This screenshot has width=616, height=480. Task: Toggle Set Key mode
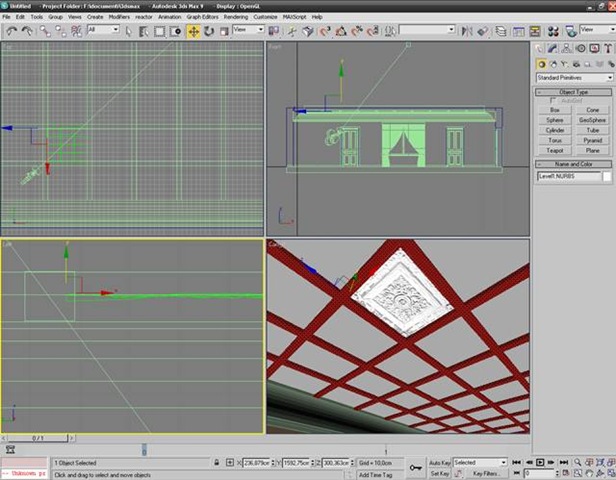(440, 473)
